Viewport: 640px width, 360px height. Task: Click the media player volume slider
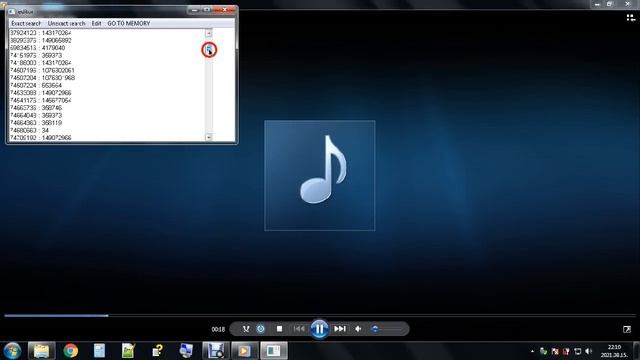pyautogui.click(x=386, y=329)
